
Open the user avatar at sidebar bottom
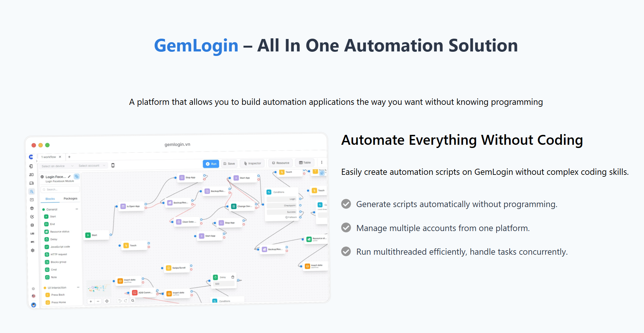34,305
